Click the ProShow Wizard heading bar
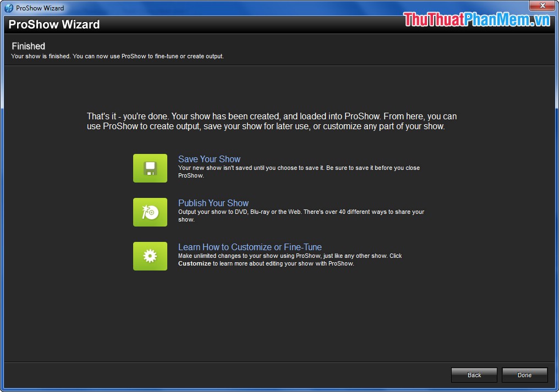559x392 pixels. pyautogui.click(x=53, y=24)
